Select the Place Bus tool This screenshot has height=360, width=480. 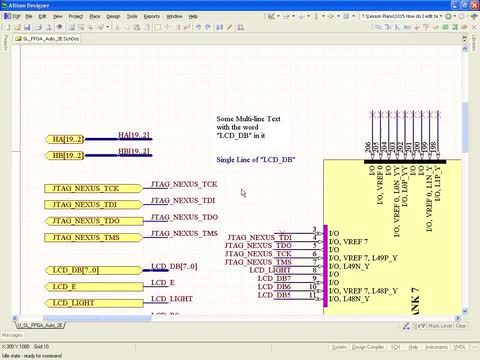pyautogui.click(x=388, y=27)
